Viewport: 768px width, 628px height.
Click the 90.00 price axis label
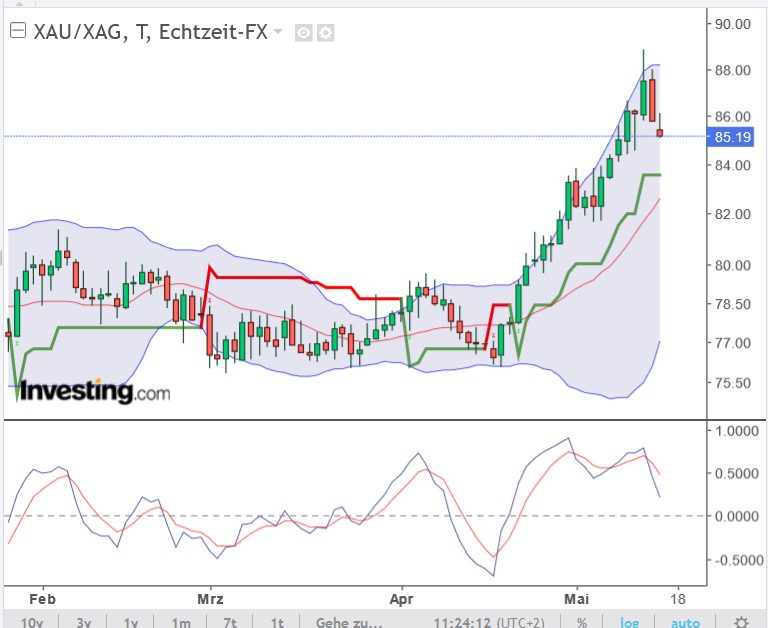tap(733, 24)
